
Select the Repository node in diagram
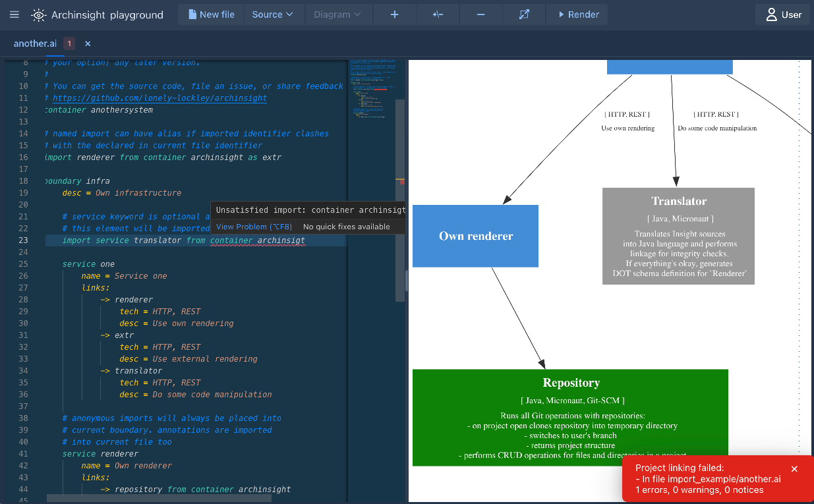571,418
